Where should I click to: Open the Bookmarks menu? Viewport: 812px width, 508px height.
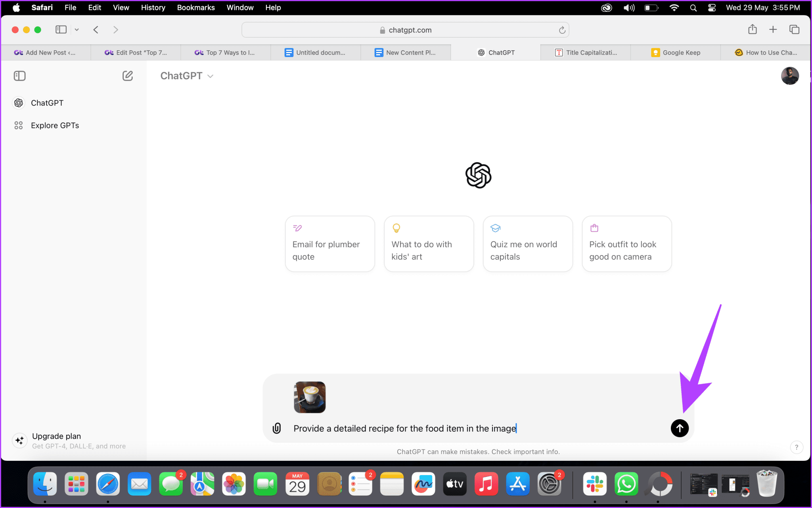click(195, 8)
